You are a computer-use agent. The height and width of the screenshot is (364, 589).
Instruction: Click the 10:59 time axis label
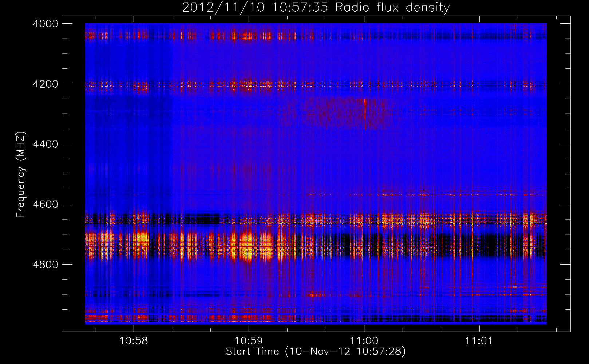coord(249,341)
